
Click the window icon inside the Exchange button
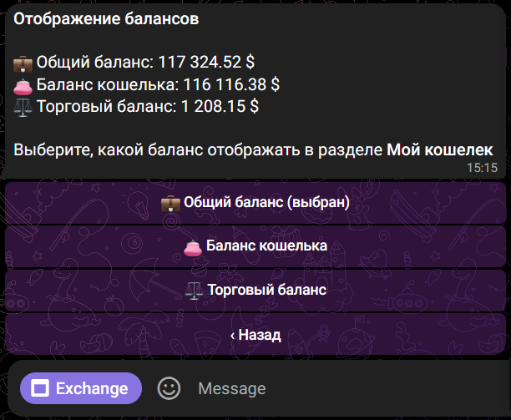click(x=40, y=388)
